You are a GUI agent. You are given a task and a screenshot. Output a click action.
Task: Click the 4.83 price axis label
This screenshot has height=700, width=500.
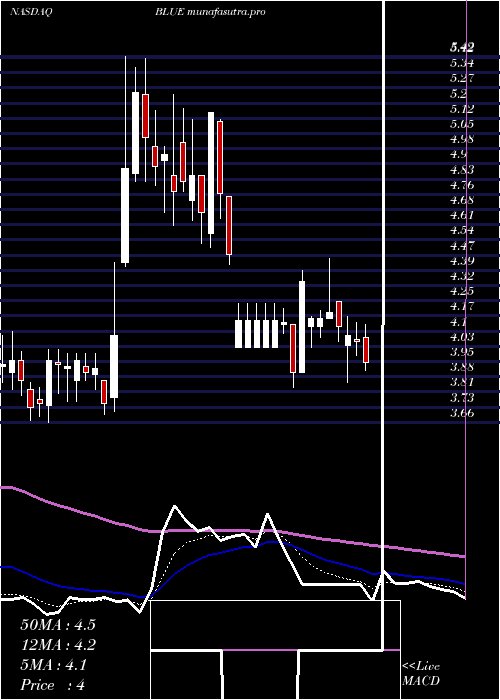point(462,169)
